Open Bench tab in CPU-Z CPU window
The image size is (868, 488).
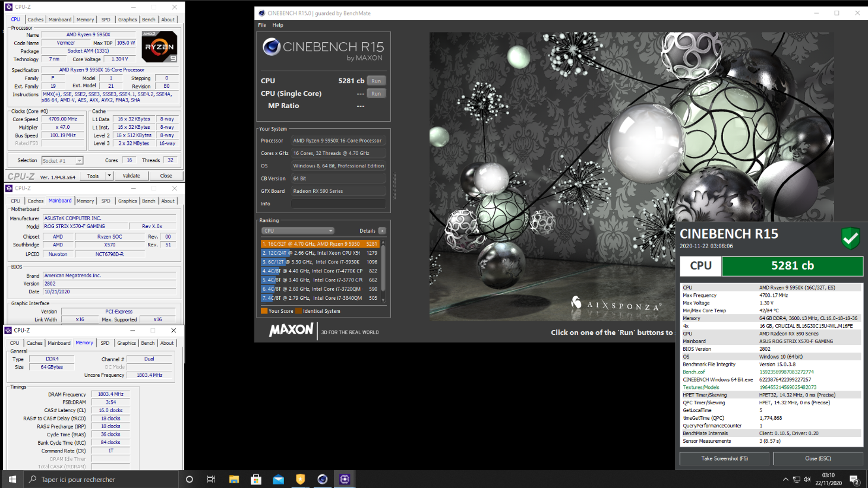tap(149, 20)
